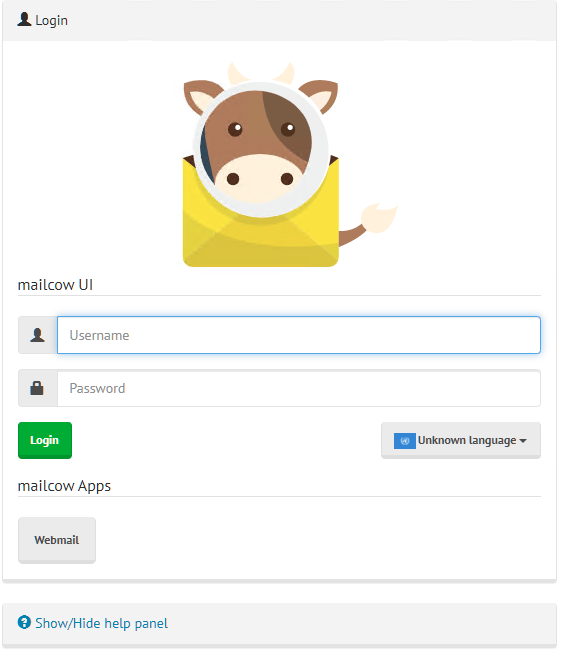Focus the Password input field
The image size is (562, 654).
point(299,388)
